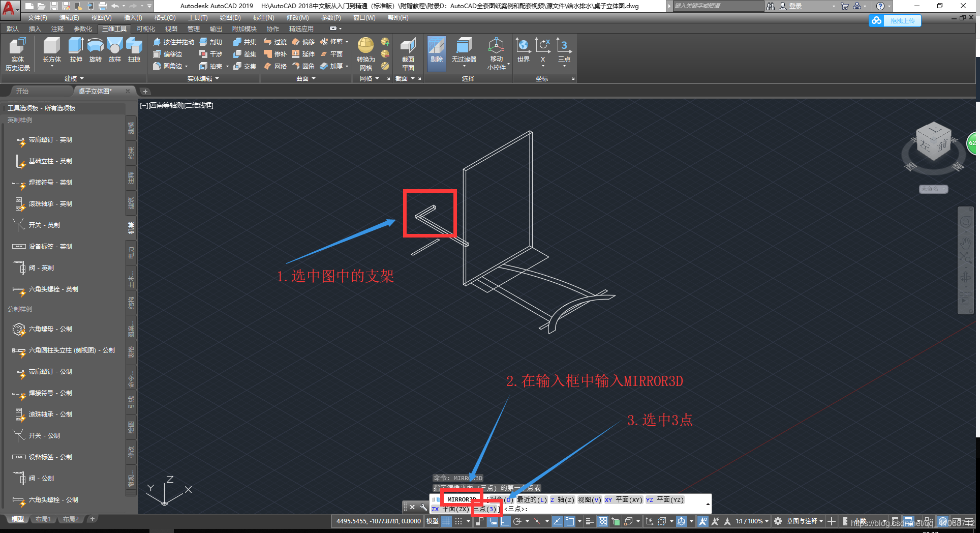Expand the 抽壳 dropdown arrow
The image size is (980, 533).
click(x=227, y=67)
